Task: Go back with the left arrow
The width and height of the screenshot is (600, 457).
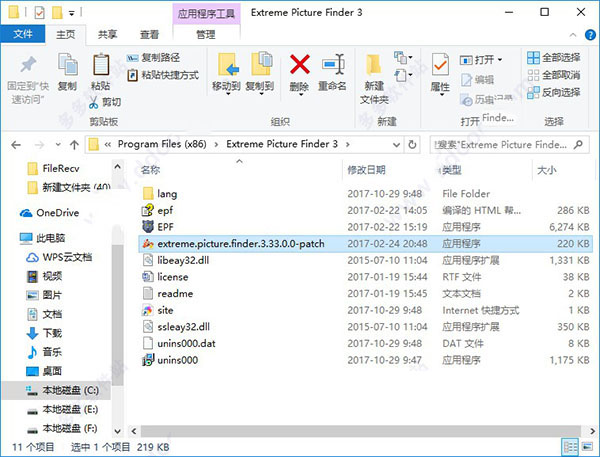Action: pos(16,145)
